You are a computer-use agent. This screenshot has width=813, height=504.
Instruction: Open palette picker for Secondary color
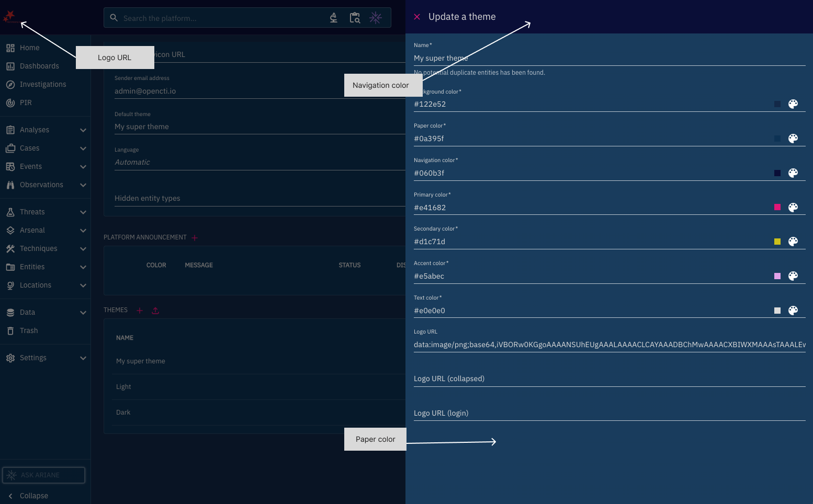793,242
